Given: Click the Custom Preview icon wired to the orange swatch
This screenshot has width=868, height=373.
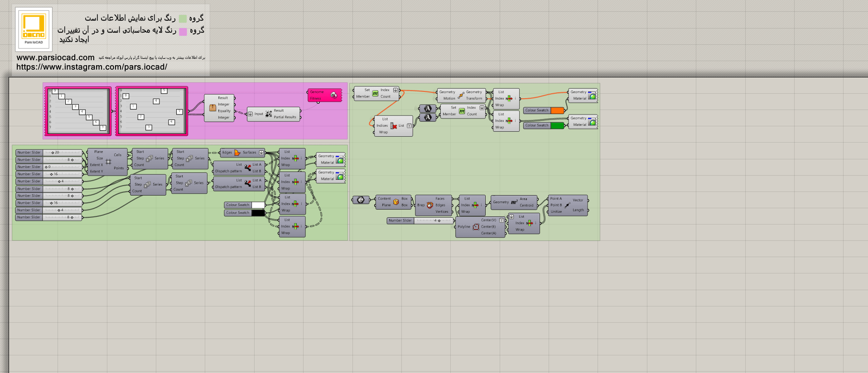Looking at the screenshot, I should click(x=592, y=96).
